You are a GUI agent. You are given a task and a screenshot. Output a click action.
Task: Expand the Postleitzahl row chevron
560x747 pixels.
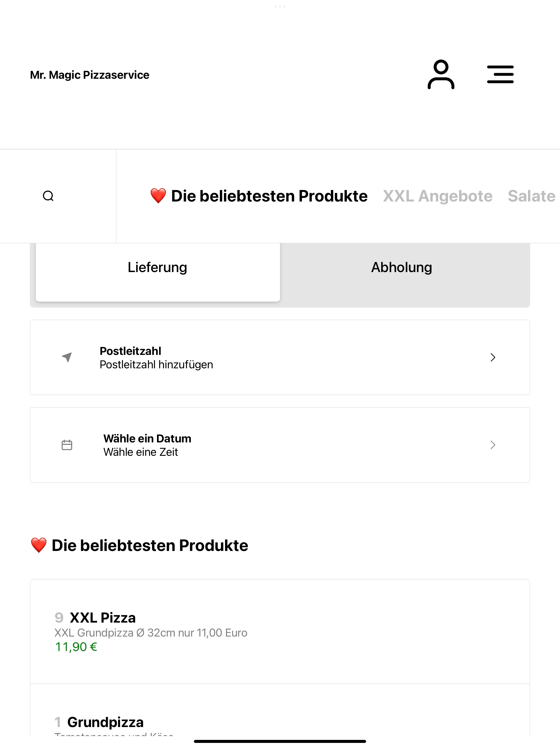tap(493, 357)
